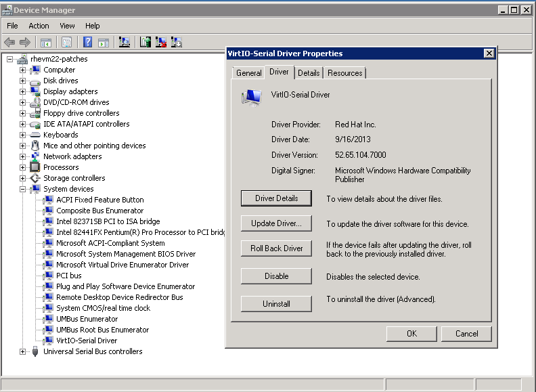Expand the Computer node
Screen dimensions: 536x392
pyautogui.click(x=22, y=70)
